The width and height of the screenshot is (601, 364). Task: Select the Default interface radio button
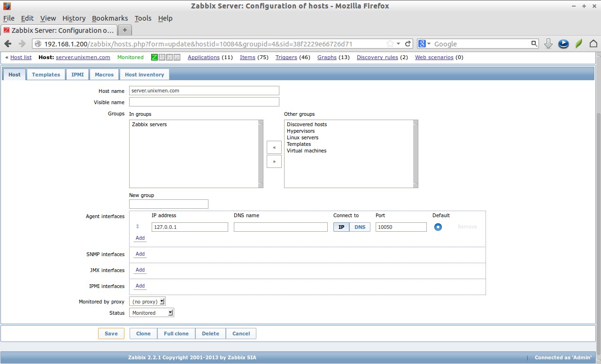438,227
